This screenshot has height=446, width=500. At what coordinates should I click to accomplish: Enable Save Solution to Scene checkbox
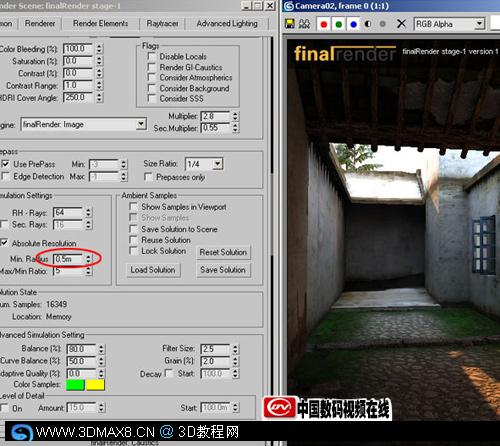[x=133, y=229]
